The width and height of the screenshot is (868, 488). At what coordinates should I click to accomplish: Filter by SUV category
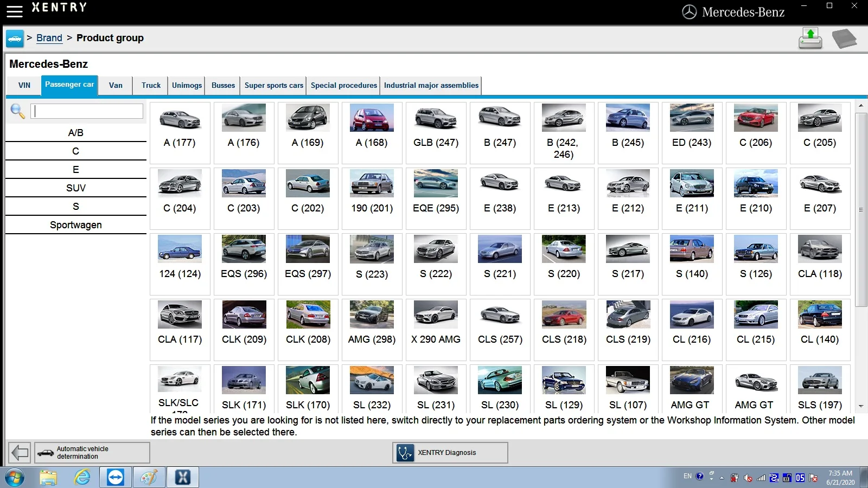(76, 188)
